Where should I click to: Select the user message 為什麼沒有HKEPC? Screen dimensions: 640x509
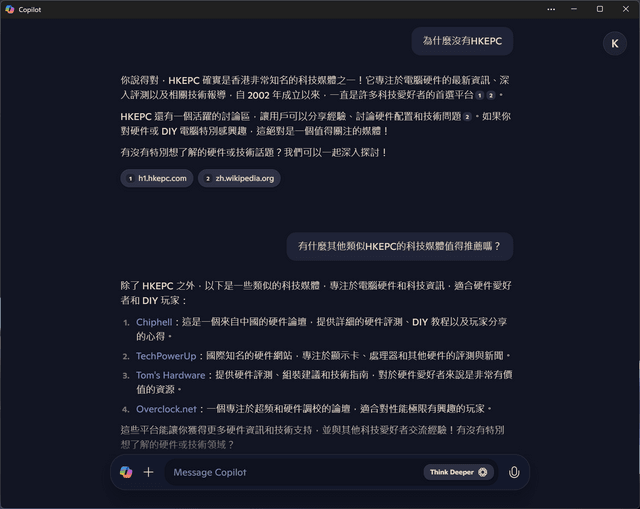pyautogui.click(x=462, y=41)
